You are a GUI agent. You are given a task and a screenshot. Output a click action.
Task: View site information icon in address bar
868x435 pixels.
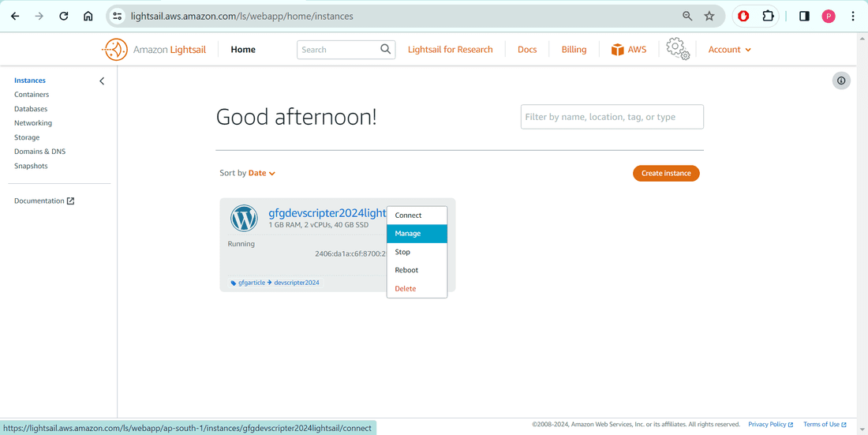pos(118,16)
